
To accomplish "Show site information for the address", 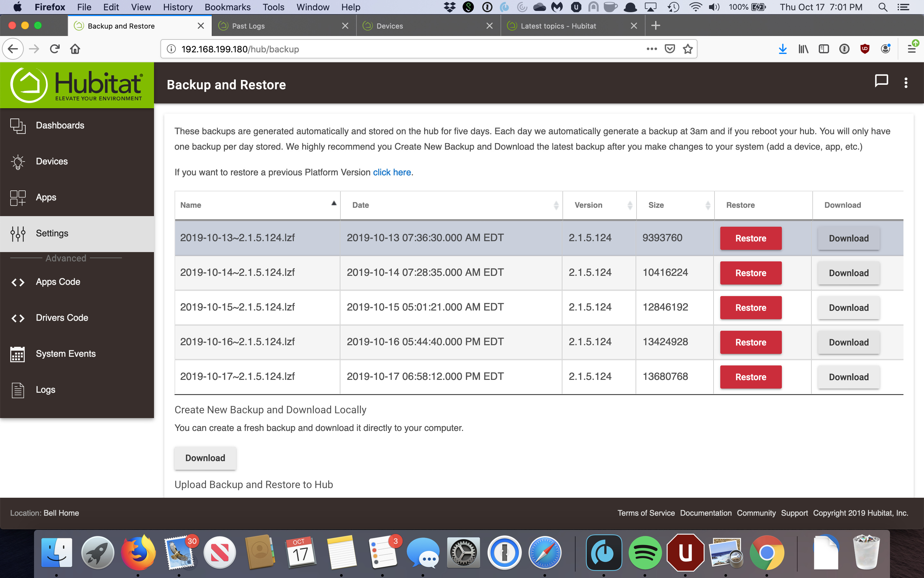I will pos(171,49).
